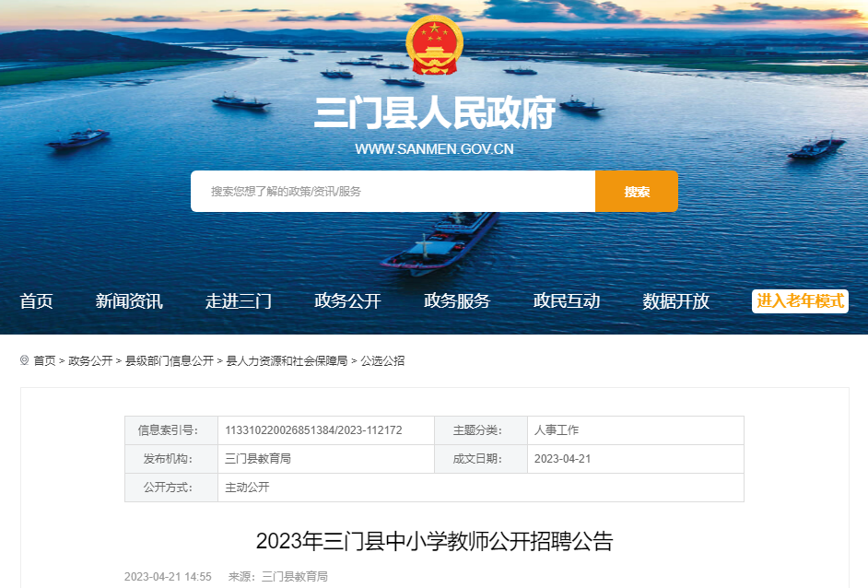The height and width of the screenshot is (588, 868).
Task: Click 政务公开 breadcrumb link
Action: coord(90,361)
